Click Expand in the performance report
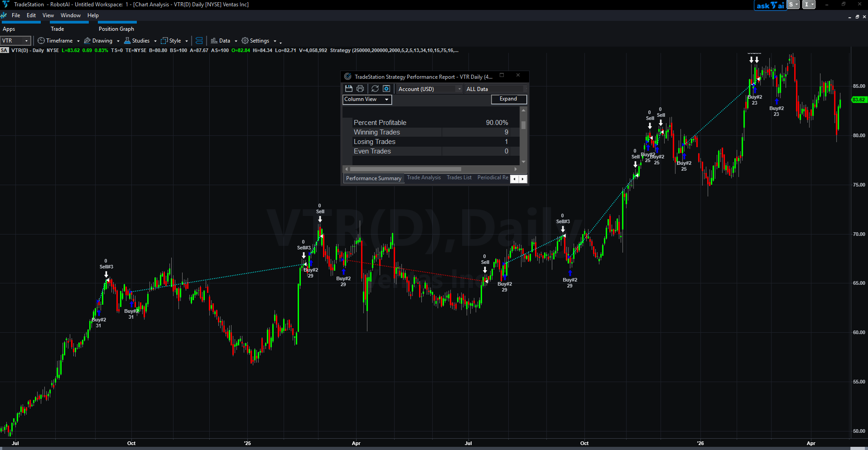The image size is (868, 450). point(508,99)
